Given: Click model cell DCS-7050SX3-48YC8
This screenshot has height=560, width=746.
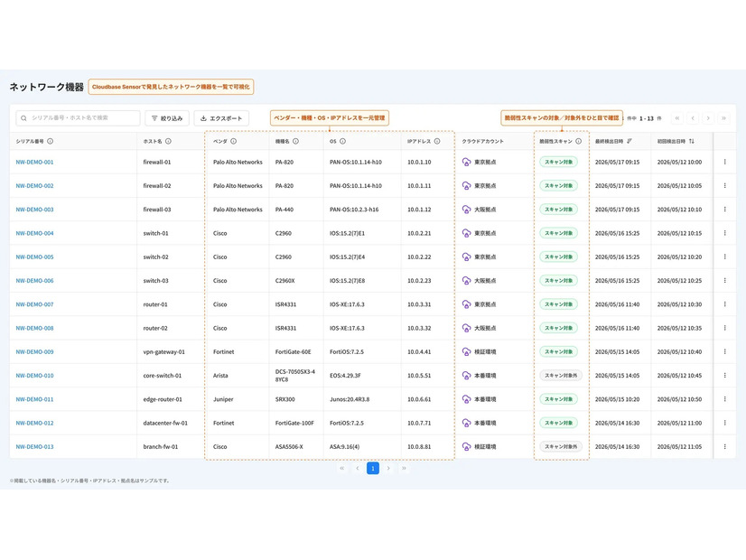Looking at the screenshot, I should [295, 376].
